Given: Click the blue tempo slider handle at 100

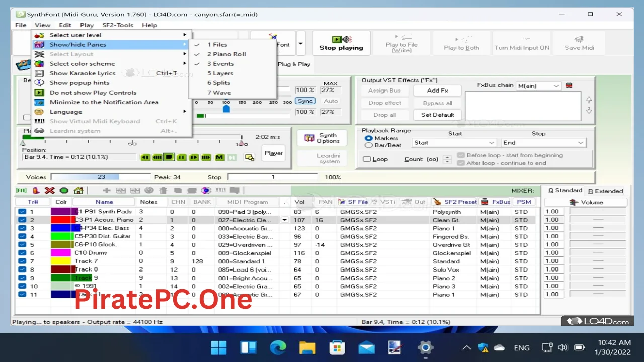Looking at the screenshot, I should pos(226,109).
